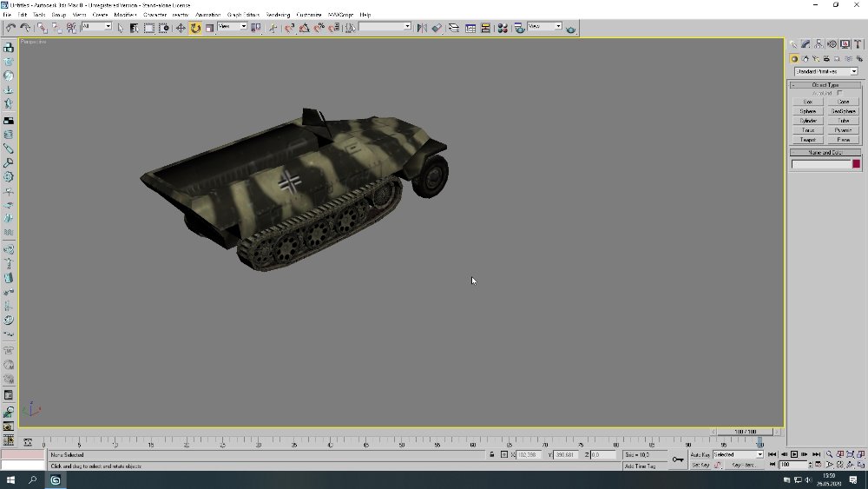This screenshot has height=489, width=868.
Task: Click the Teapot primitive button
Action: [807, 139]
